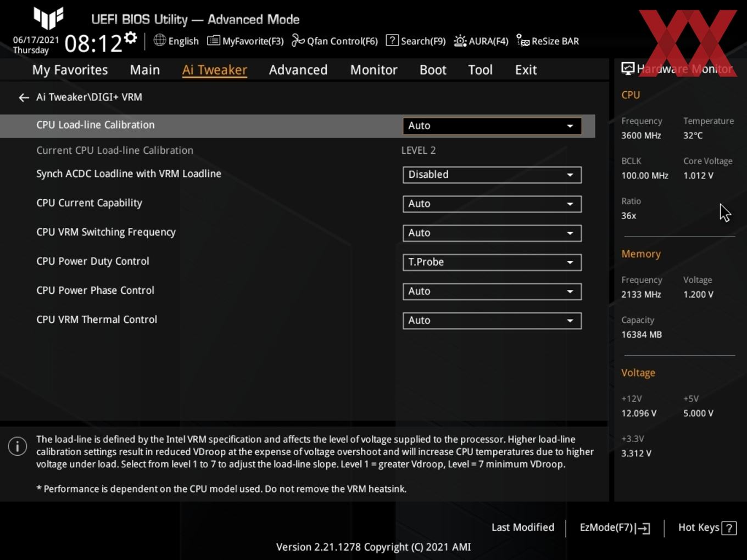Click Current CPU Load-line Calibration label
Screen dimensions: 747x560
(x=115, y=150)
